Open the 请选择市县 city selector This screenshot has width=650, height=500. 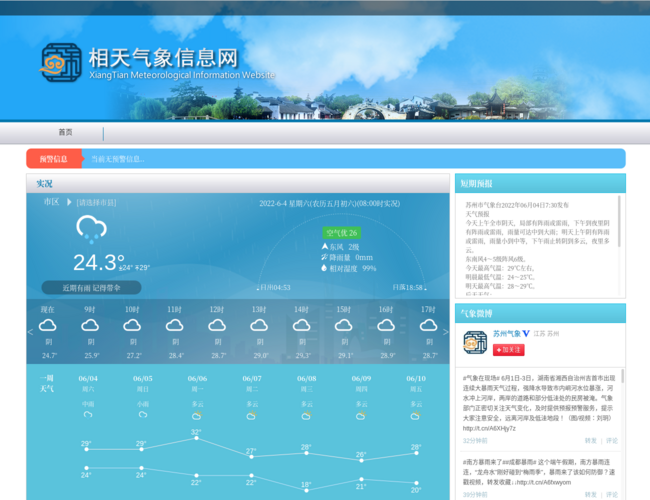coord(96,202)
